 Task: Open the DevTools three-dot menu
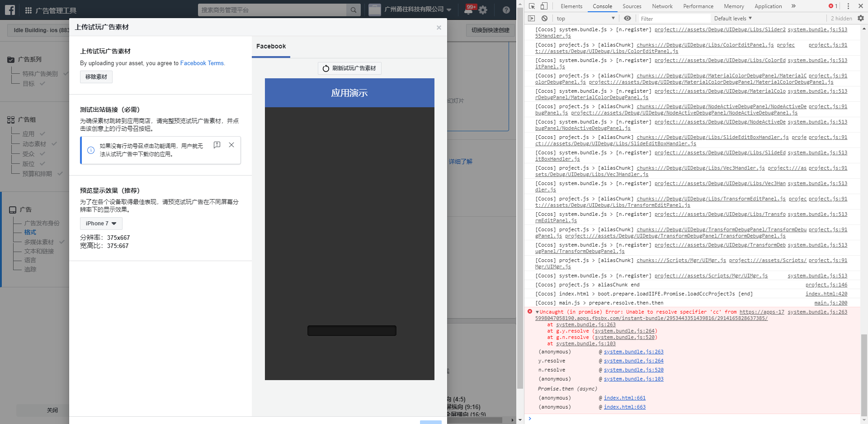pyautogui.click(x=848, y=6)
